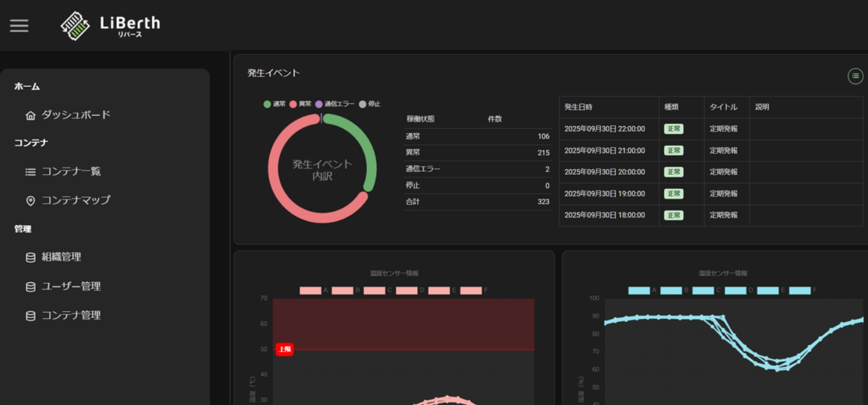
Task: Click the 種類 column header
Action: click(671, 107)
